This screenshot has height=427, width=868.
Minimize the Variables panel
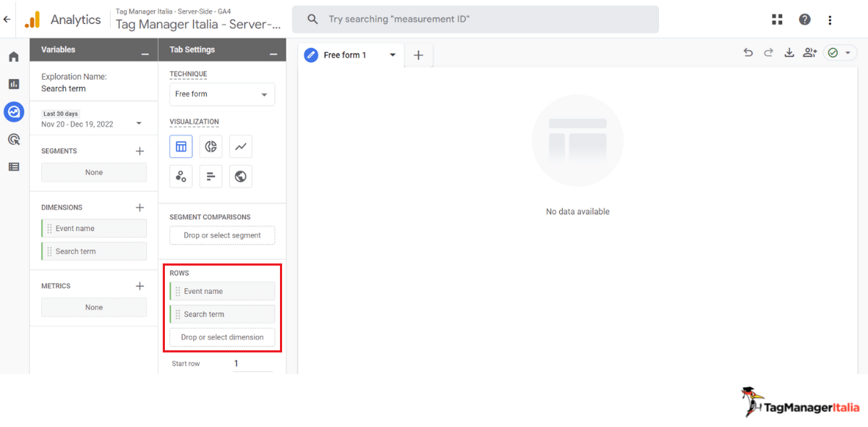click(x=145, y=52)
